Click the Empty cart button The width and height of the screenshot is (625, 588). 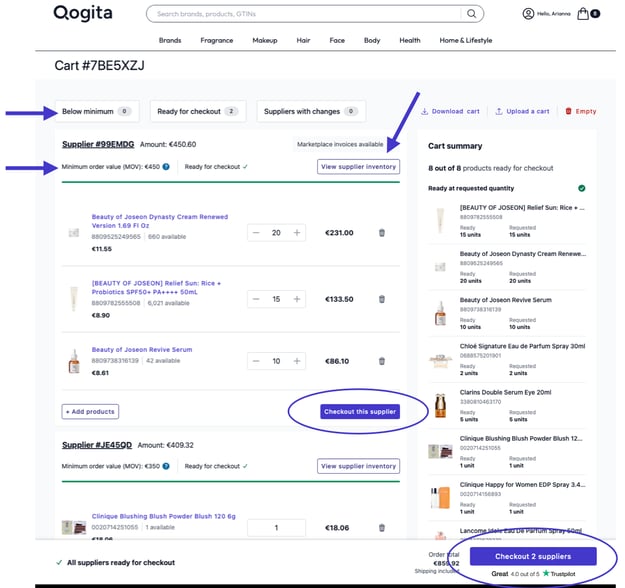click(x=581, y=111)
